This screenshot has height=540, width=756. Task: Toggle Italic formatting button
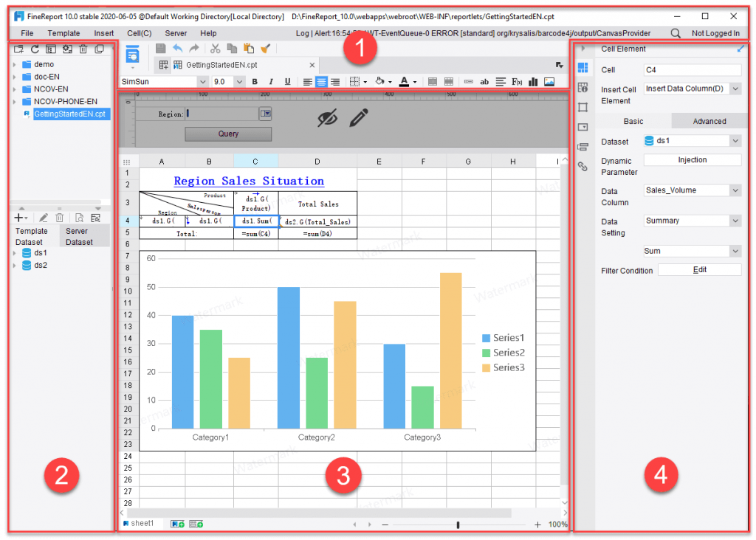pyautogui.click(x=271, y=82)
